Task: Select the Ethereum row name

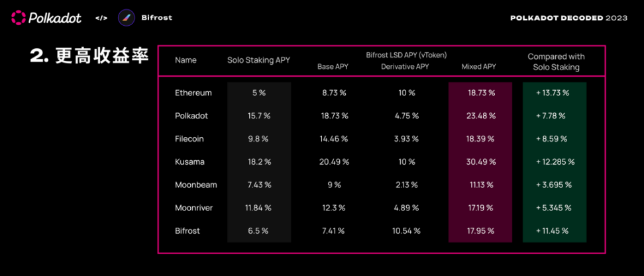Action: click(193, 93)
